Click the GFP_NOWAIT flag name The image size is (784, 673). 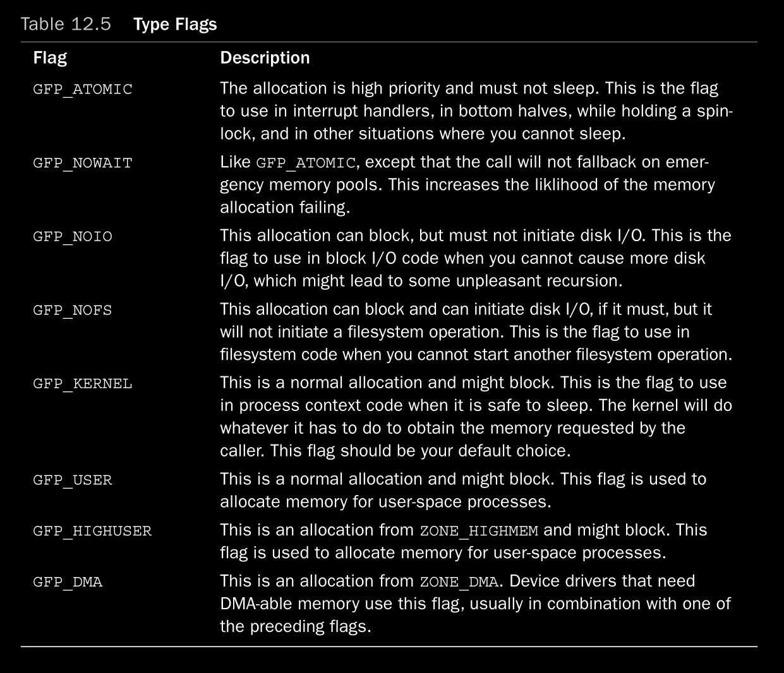(x=83, y=163)
